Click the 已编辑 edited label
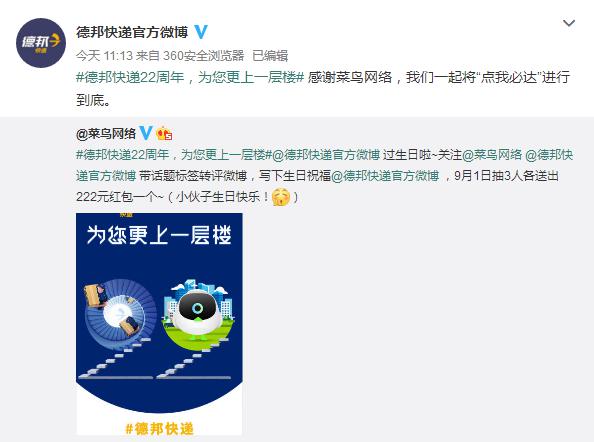This screenshot has width=594, height=442. (270, 56)
